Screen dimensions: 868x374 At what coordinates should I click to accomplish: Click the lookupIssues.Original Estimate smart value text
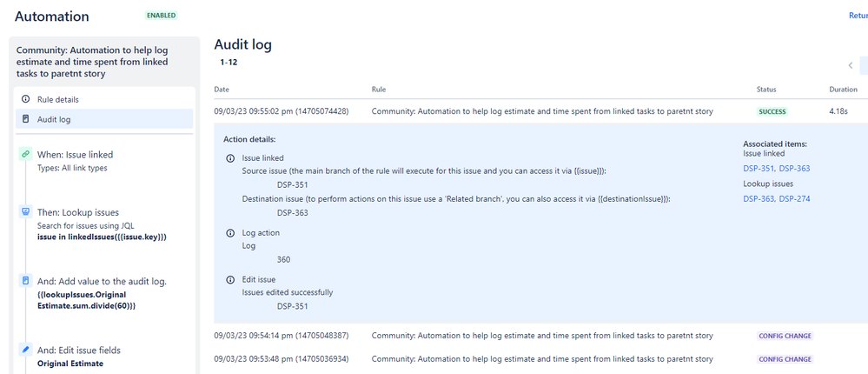pos(86,300)
